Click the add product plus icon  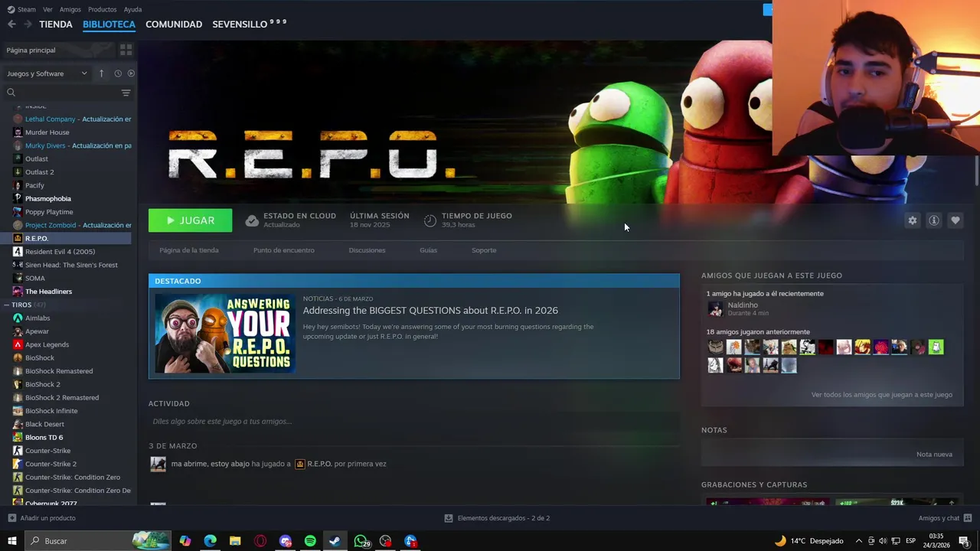pos(11,518)
